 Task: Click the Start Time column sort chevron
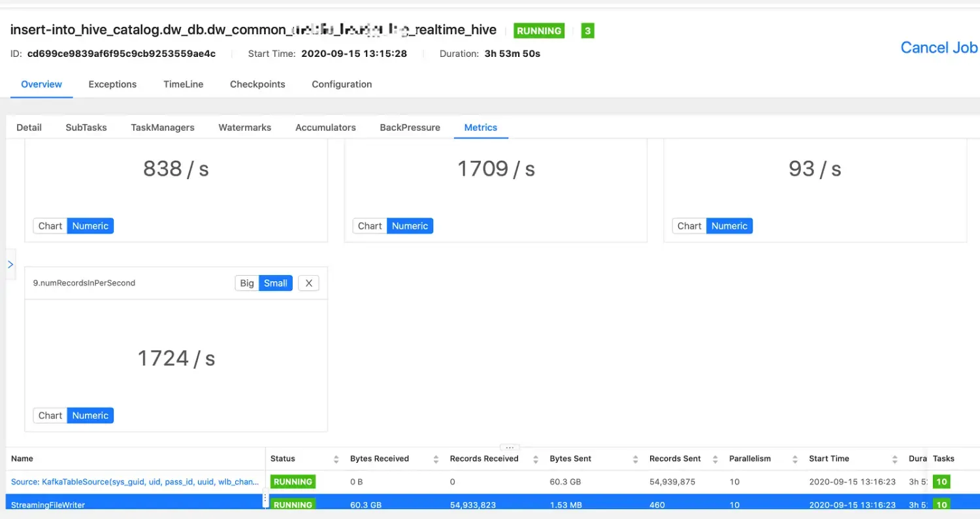click(x=895, y=458)
